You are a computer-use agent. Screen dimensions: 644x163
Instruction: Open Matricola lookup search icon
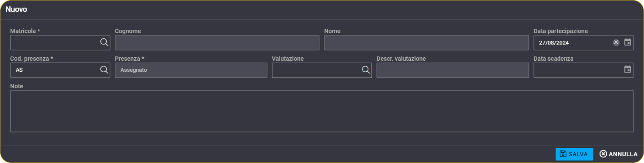pos(104,42)
